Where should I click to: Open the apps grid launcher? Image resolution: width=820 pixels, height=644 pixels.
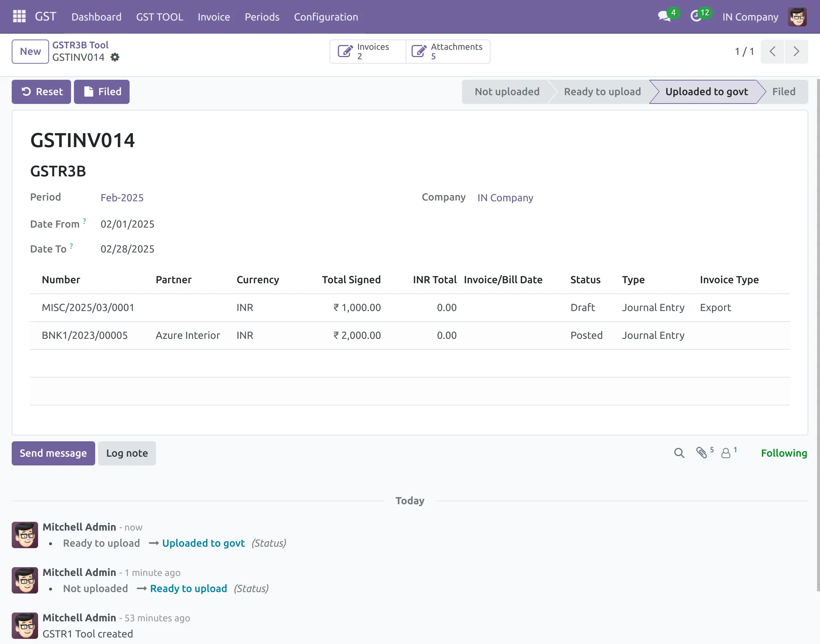[19, 16]
